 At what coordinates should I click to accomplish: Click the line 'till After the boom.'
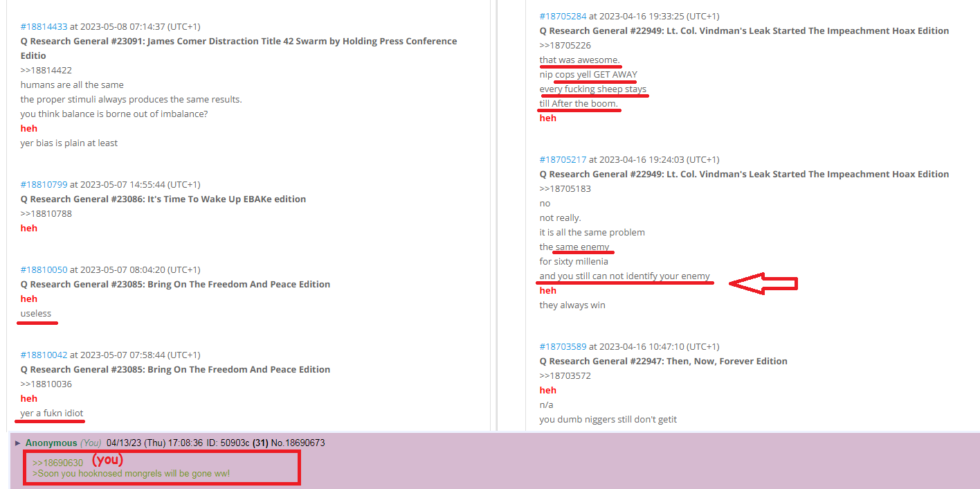pyautogui.click(x=579, y=104)
